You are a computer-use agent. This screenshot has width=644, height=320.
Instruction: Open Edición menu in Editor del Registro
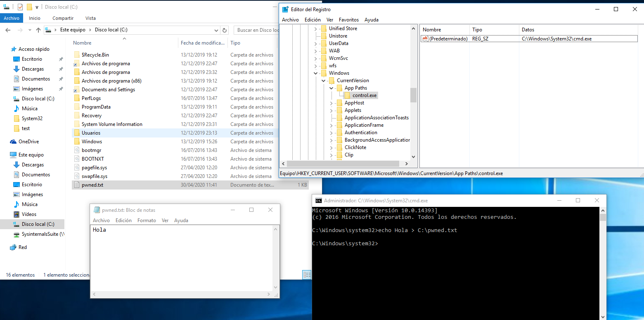313,20
